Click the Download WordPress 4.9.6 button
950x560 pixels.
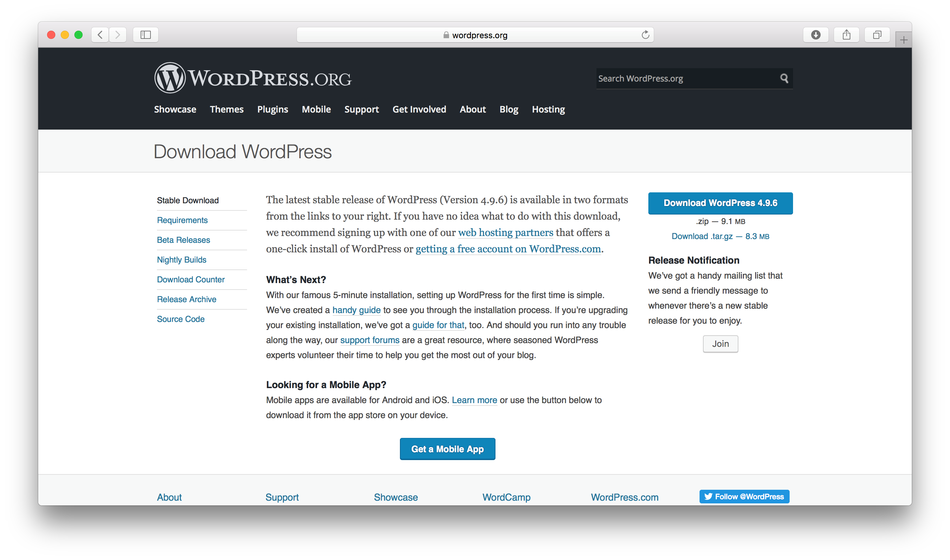[720, 203]
